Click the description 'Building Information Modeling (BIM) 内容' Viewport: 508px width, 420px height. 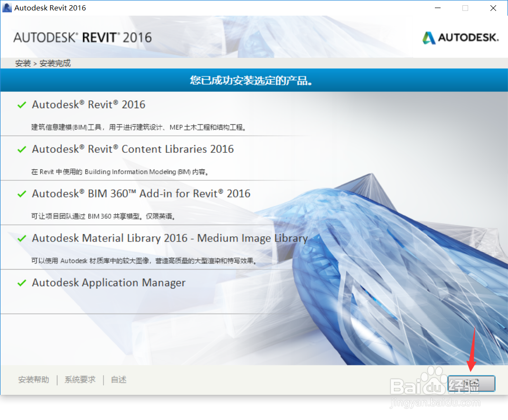coord(120,172)
